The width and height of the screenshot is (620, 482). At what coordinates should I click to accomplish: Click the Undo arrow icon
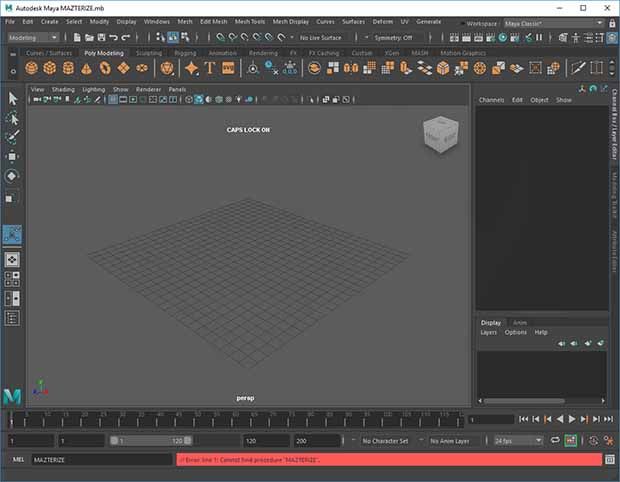[x=113, y=38]
